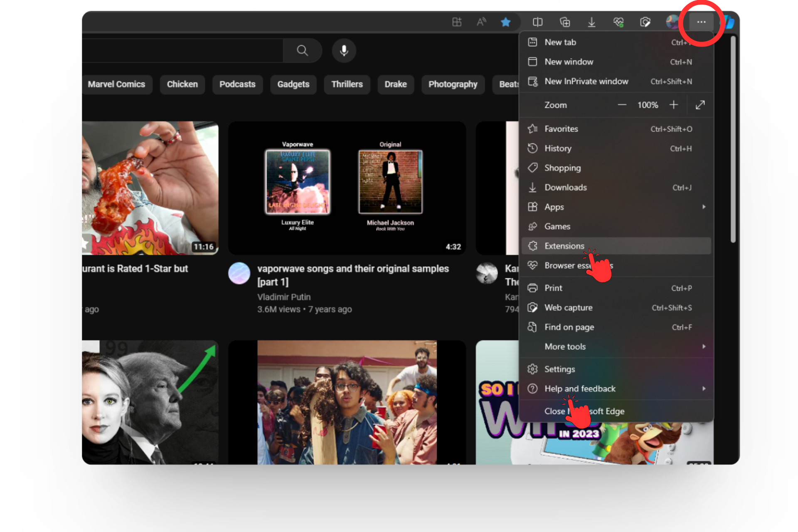
Task: Open the split screen toolbar icon
Action: 537,22
